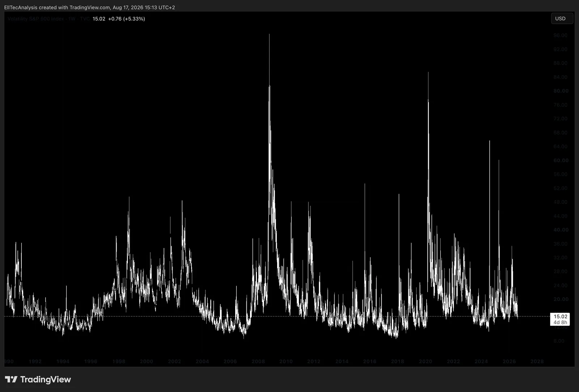Click the 44.00 price axis label

tap(560, 216)
